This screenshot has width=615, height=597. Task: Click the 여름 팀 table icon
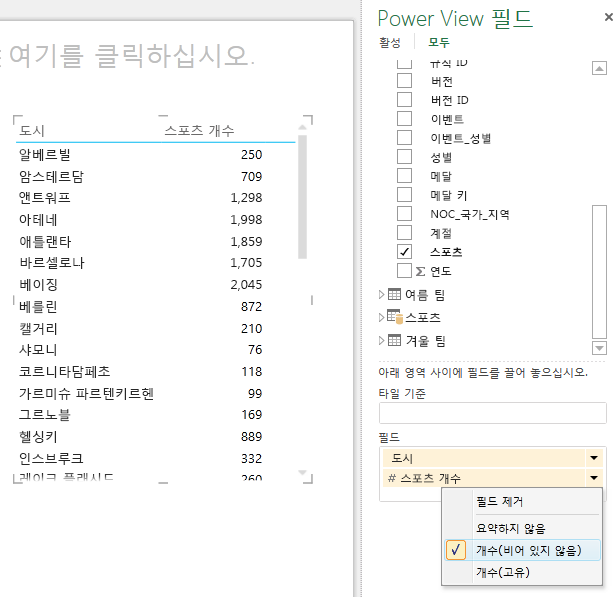click(x=394, y=294)
